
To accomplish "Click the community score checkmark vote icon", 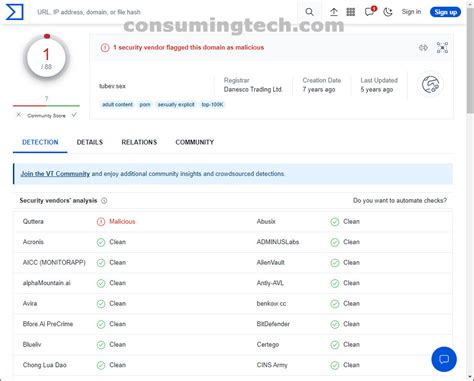I will coord(74,115).
